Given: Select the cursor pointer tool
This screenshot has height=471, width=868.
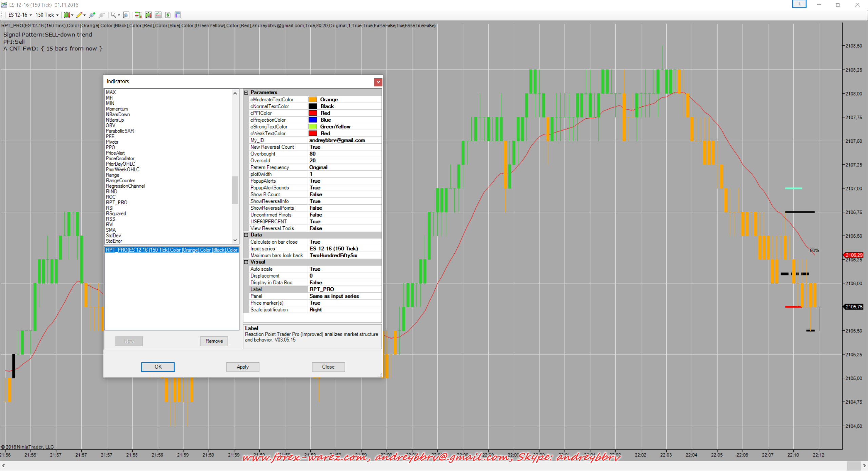Looking at the screenshot, I should coord(114,15).
